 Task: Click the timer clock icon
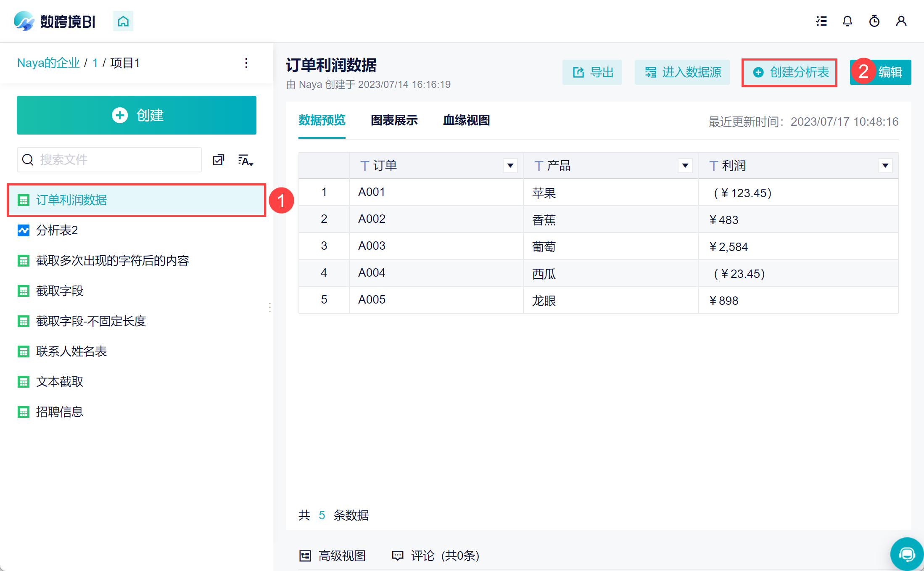click(x=874, y=21)
